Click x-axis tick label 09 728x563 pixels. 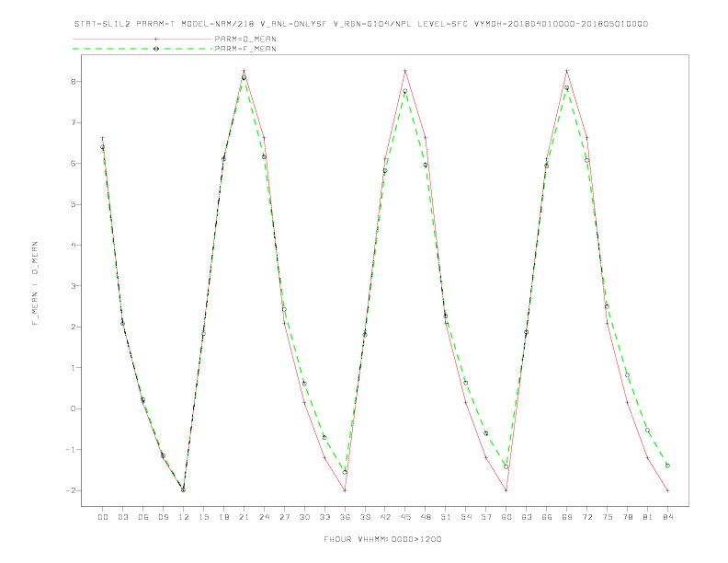click(x=163, y=517)
